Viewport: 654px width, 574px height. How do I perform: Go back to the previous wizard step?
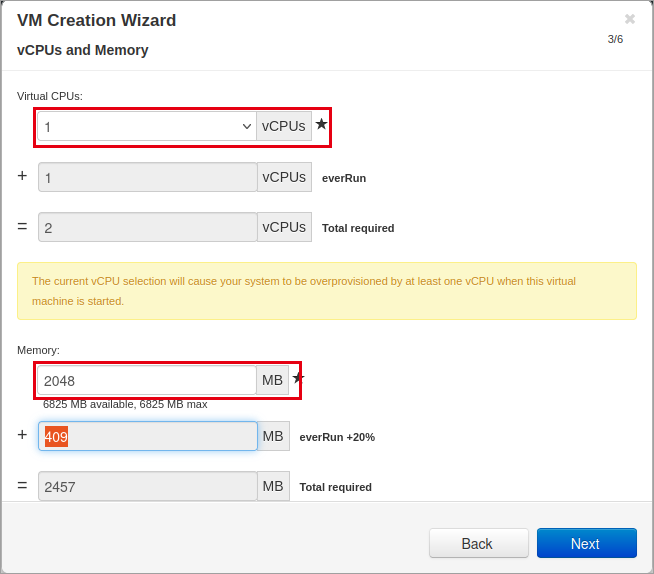(478, 543)
